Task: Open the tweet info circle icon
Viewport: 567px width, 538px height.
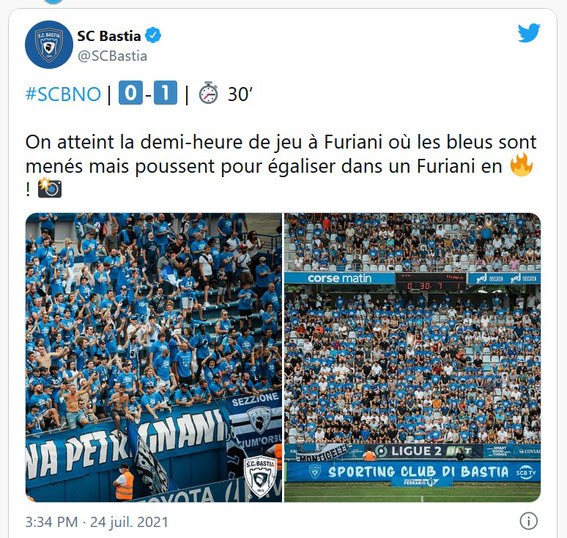Action: 528,521
